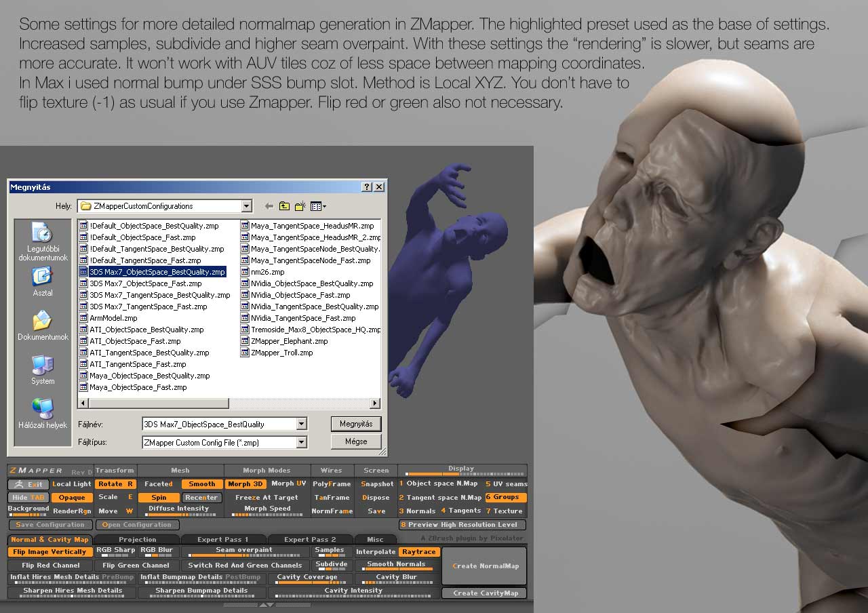Viewport: 868px width, 613px height.
Task: Click Save Configuration button
Action: (x=50, y=525)
